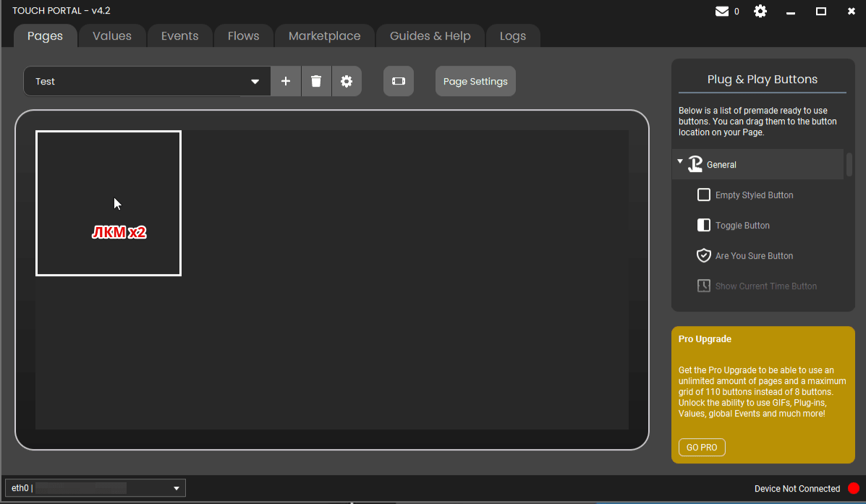Open the Logs tab

513,36
